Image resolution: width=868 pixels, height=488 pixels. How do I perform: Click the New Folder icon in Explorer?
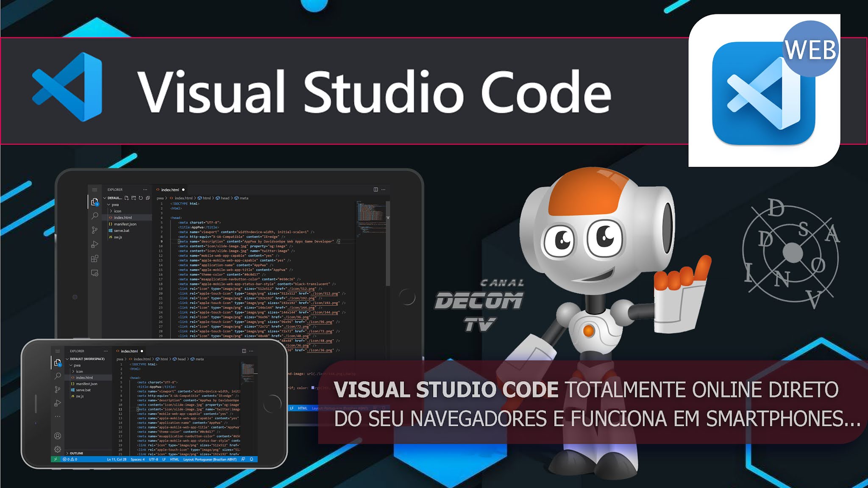[134, 198]
